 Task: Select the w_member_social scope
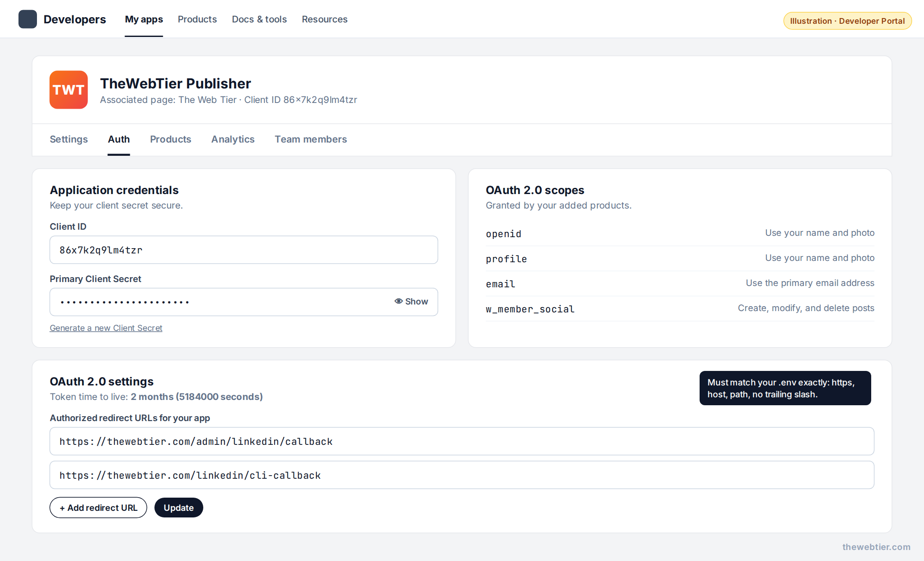680,308
